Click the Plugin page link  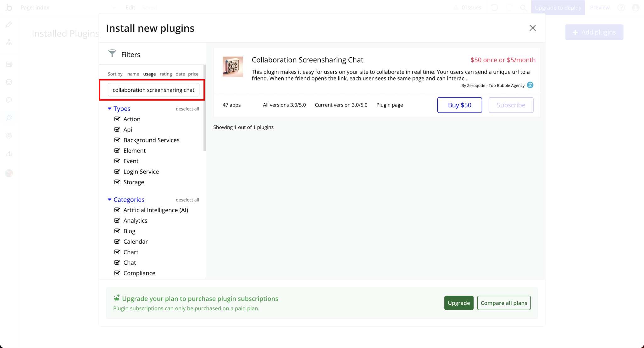point(390,105)
